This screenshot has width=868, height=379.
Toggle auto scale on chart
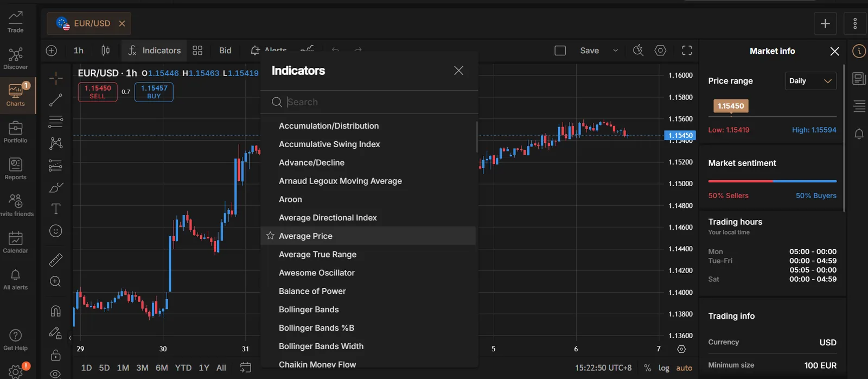pos(684,368)
